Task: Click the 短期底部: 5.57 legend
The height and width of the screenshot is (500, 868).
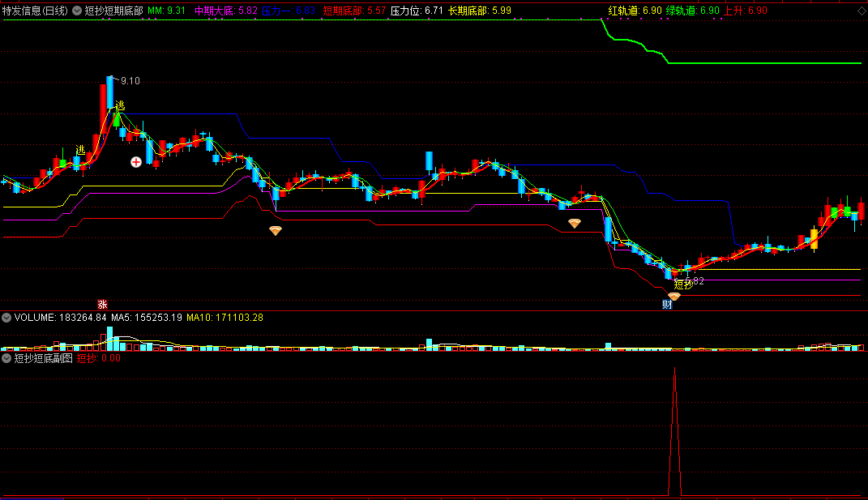Action: point(354,11)
